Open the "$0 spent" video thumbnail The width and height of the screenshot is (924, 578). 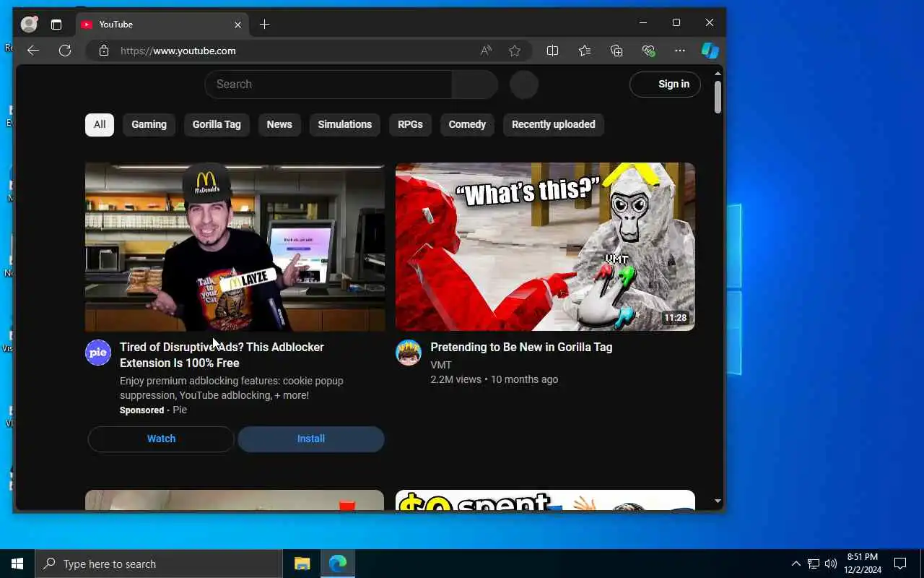click(545, 500)
